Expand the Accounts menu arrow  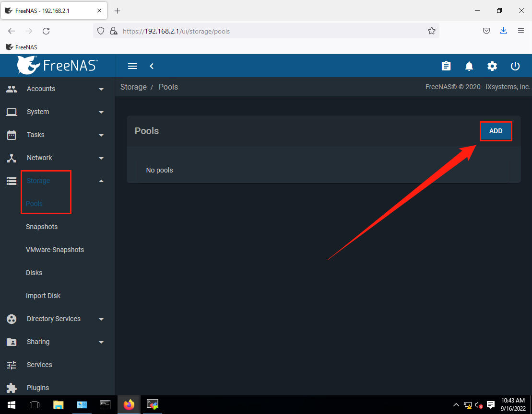click(x=101, y=89)
